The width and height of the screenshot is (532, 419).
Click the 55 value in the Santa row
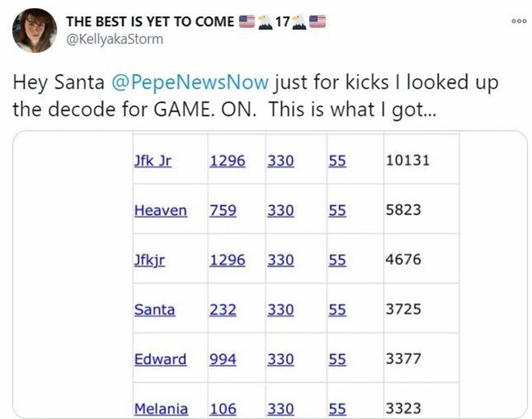click(337, 309)
